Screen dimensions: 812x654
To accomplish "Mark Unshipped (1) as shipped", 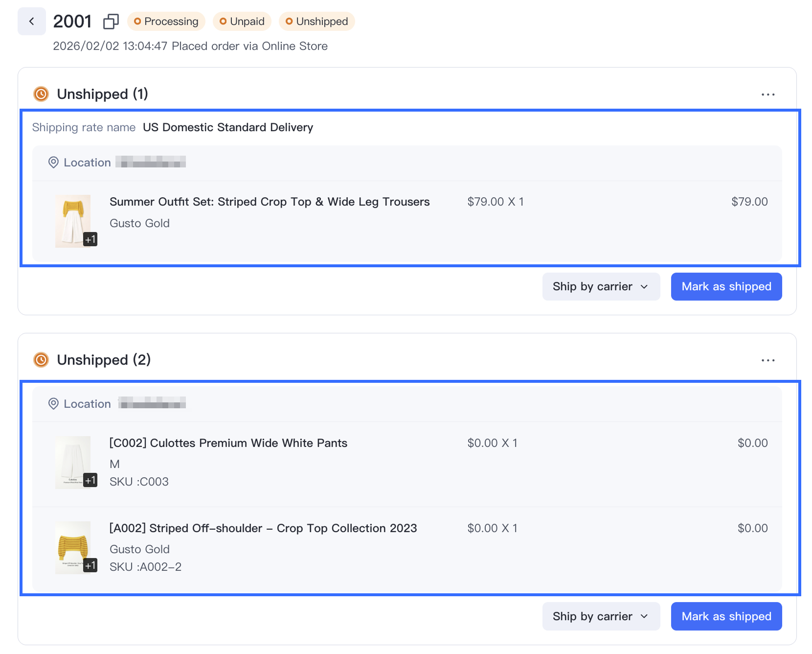I will click(726, 287).
